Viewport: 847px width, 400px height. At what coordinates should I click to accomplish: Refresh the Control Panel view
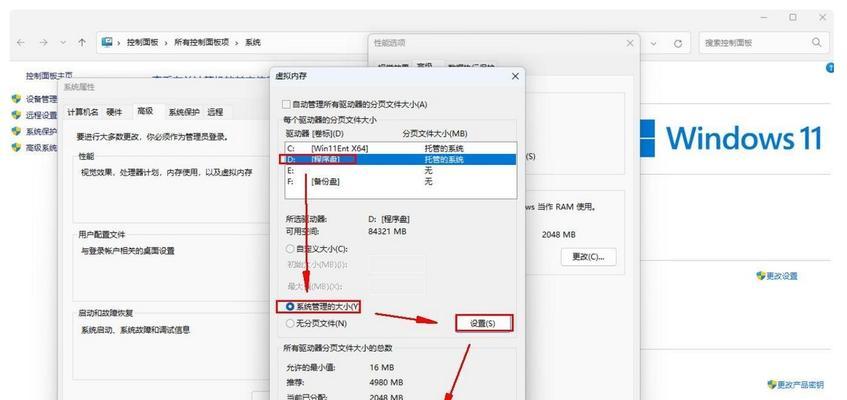678,43
